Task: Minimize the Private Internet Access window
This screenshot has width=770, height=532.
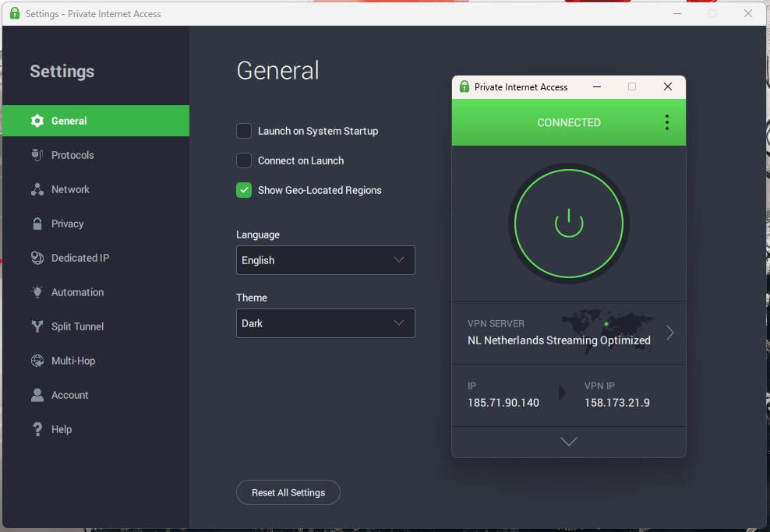Action: pos(597,87)
